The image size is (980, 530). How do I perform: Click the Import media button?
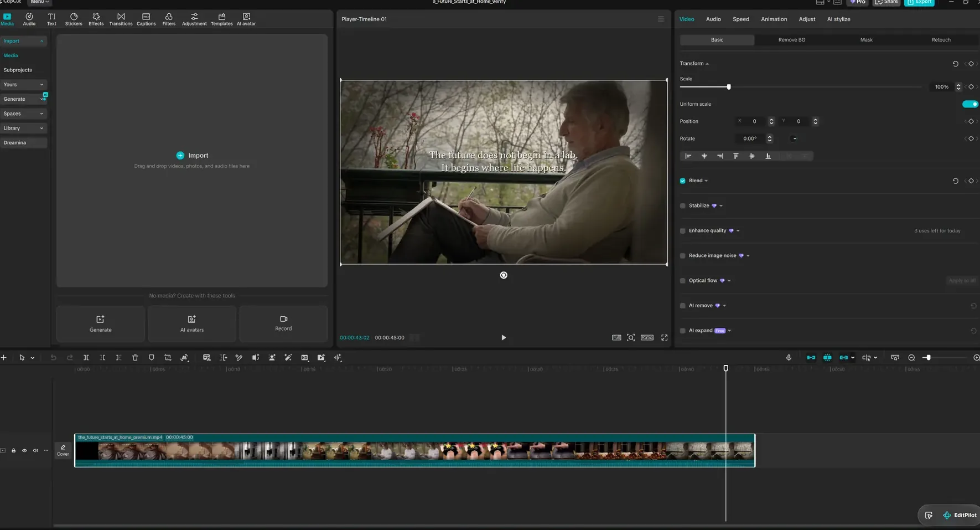(192, 156)
